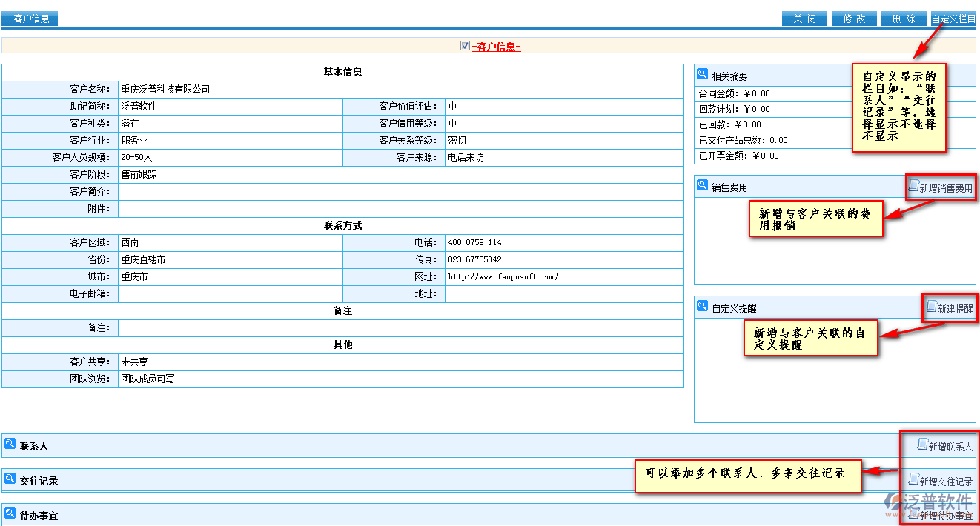Expand the 联系人 section header

34,446
